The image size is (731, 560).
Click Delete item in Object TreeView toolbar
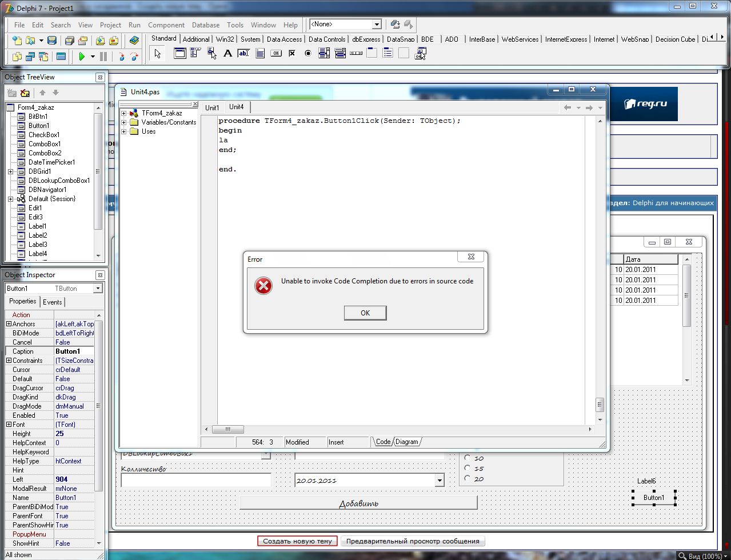pyautogui.click(x=25, y=93)
